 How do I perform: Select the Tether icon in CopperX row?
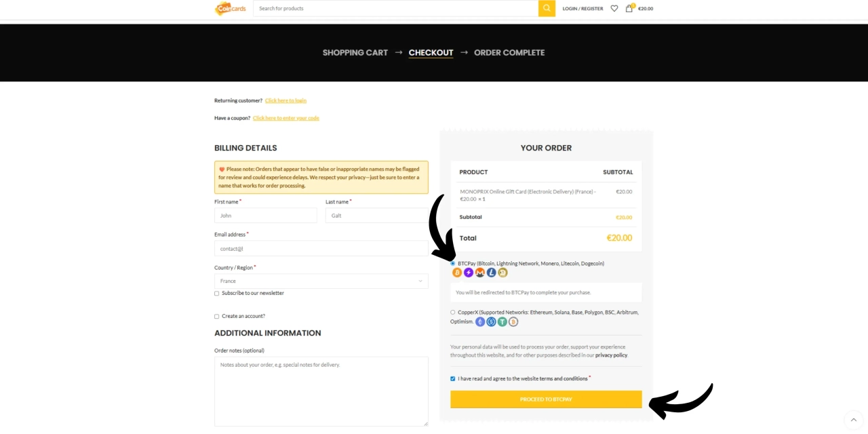tap(502, 321)
